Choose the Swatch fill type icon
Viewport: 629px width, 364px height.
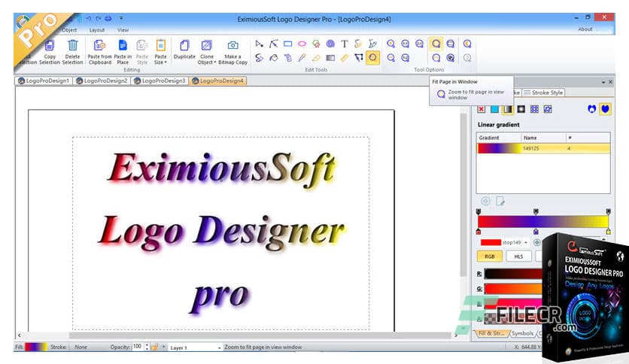tap(548, 109)
